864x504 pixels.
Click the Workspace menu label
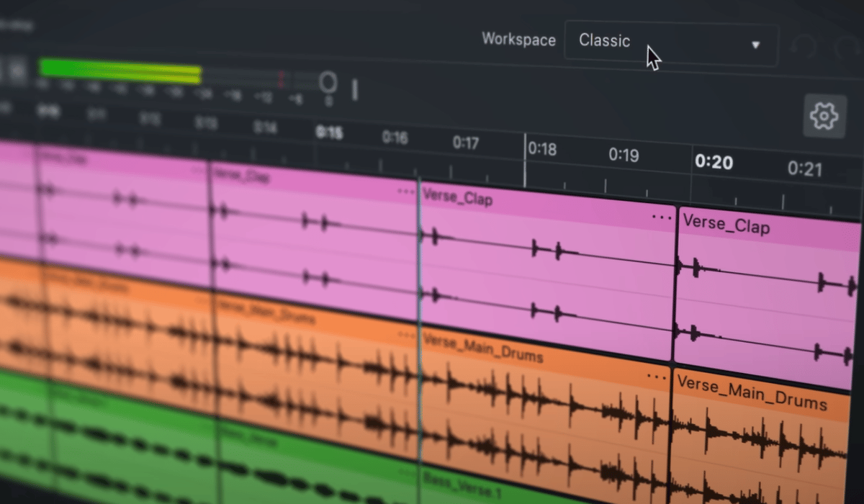(518, 40)
